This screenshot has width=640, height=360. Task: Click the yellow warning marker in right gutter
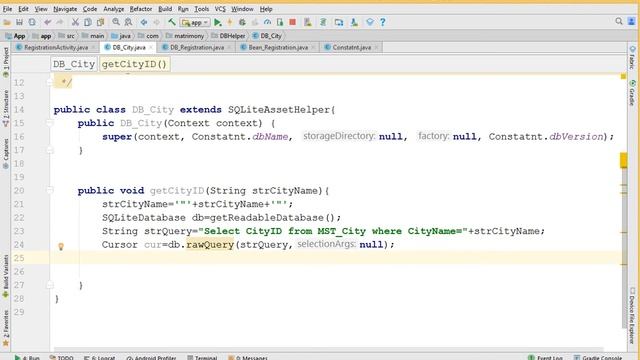click(623, 76)
